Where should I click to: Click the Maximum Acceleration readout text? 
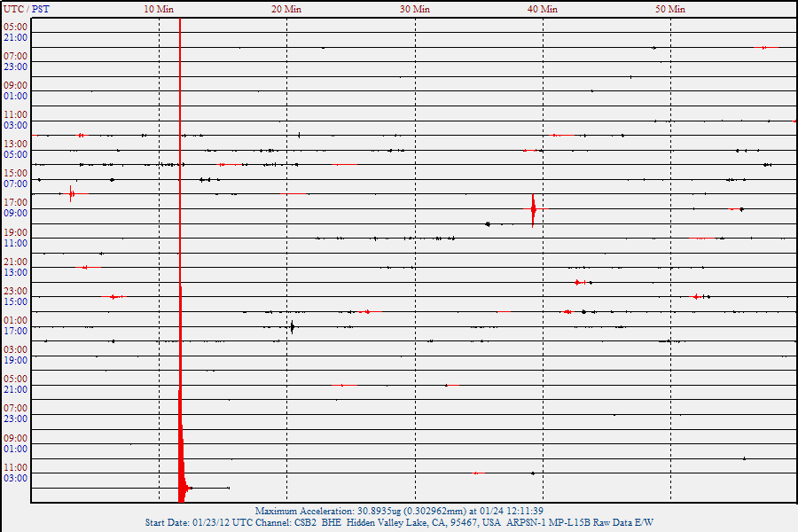point(399,511)
